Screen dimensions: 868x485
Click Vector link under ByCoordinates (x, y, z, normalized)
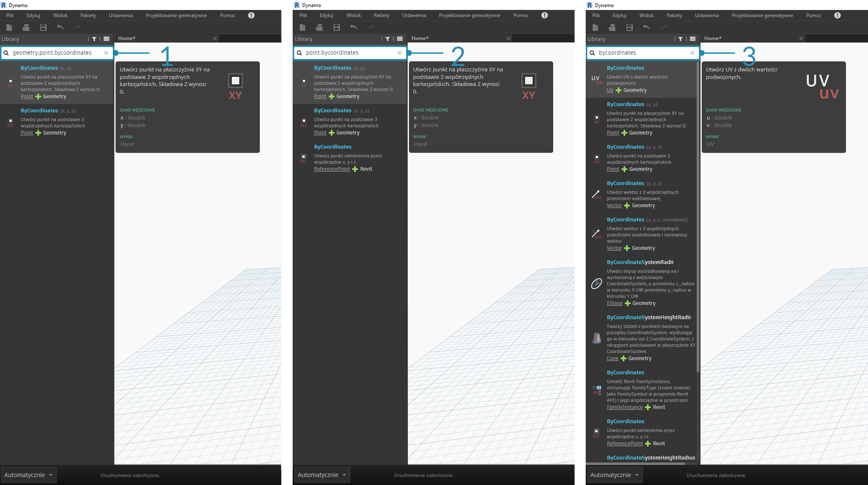tap(614, 248)
